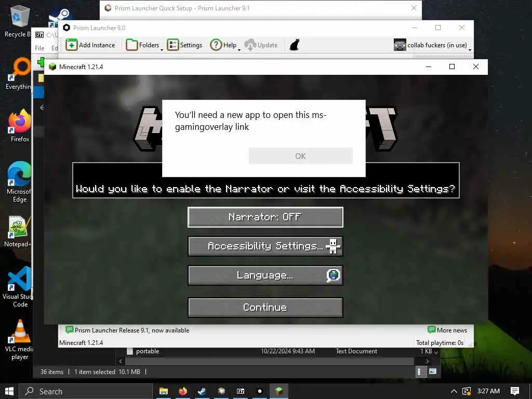The height and width of the screenshot is (399, 532).
Task: Select the Microsoft Edge desktop shortcut
Action: [x=19, y=182]
